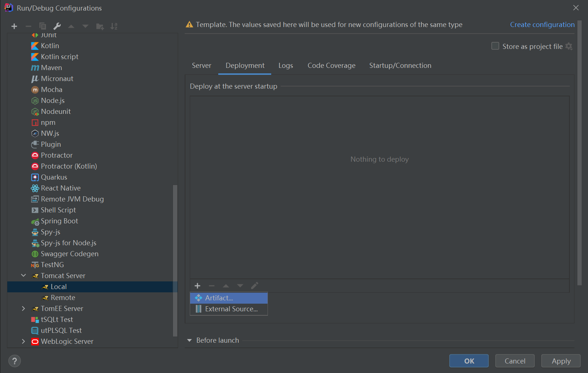Click the Maven icon in the list
This screenshot has height=373, width=588.
click(35, 68)
